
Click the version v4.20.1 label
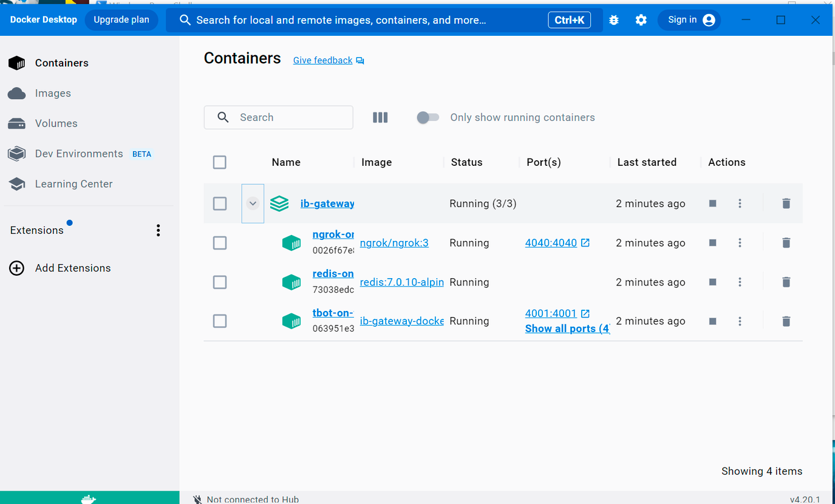(x=805, y=499)
